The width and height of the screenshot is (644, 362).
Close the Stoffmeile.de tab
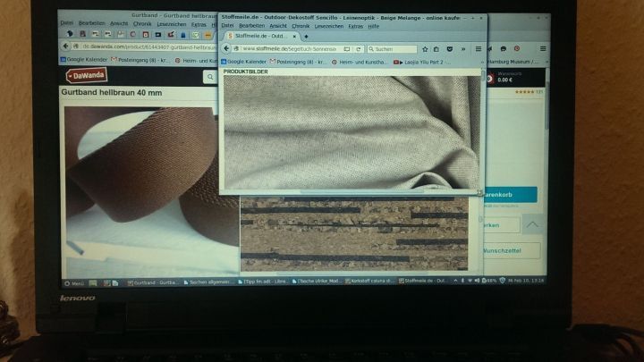coord(294,37)
